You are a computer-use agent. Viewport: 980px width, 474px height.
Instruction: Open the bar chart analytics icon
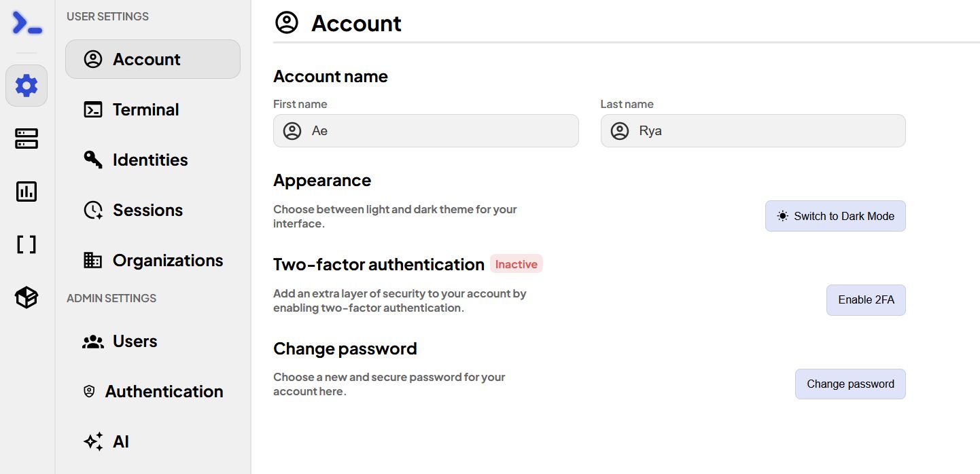click(x=27, y=192)
